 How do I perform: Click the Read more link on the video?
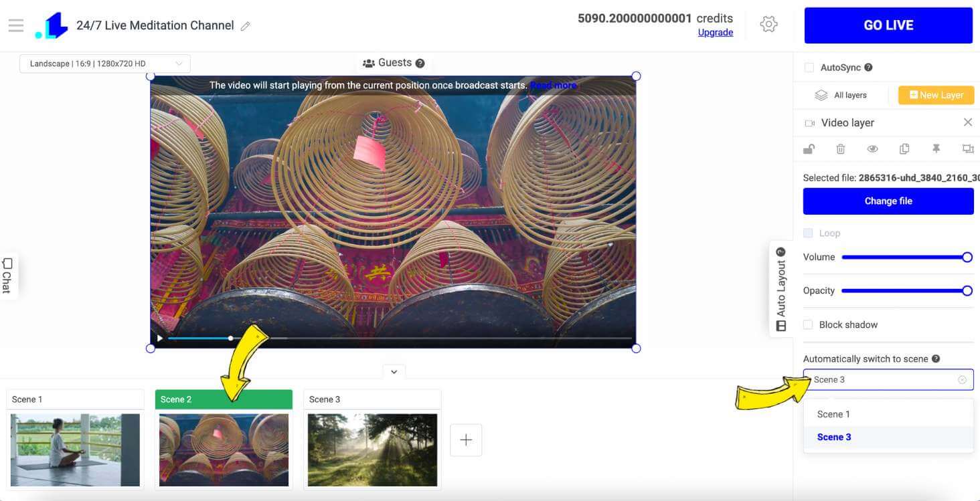click(554, 86)
